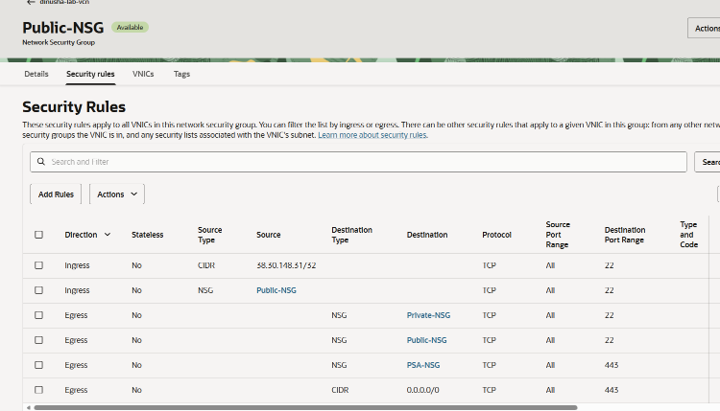The height and width of the screenshot is (411, 720).
Task: Click the left arrow of the horizontal scrollbar
Action: click(28, 407)
